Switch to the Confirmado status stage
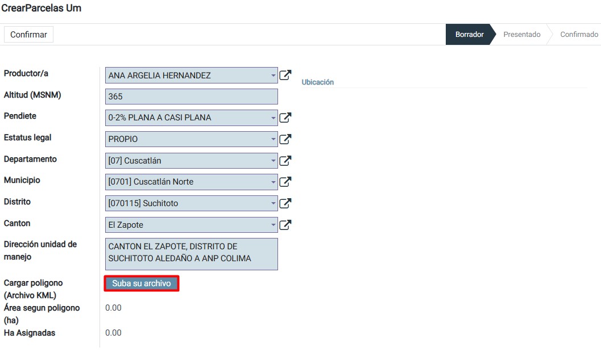Screen dimensions: 601x364 [578, 35]
